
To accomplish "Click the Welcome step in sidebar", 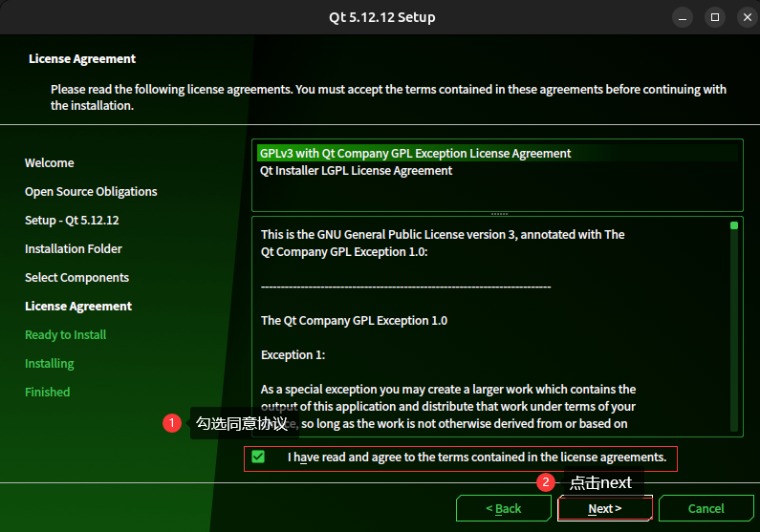I will point(50,162).
